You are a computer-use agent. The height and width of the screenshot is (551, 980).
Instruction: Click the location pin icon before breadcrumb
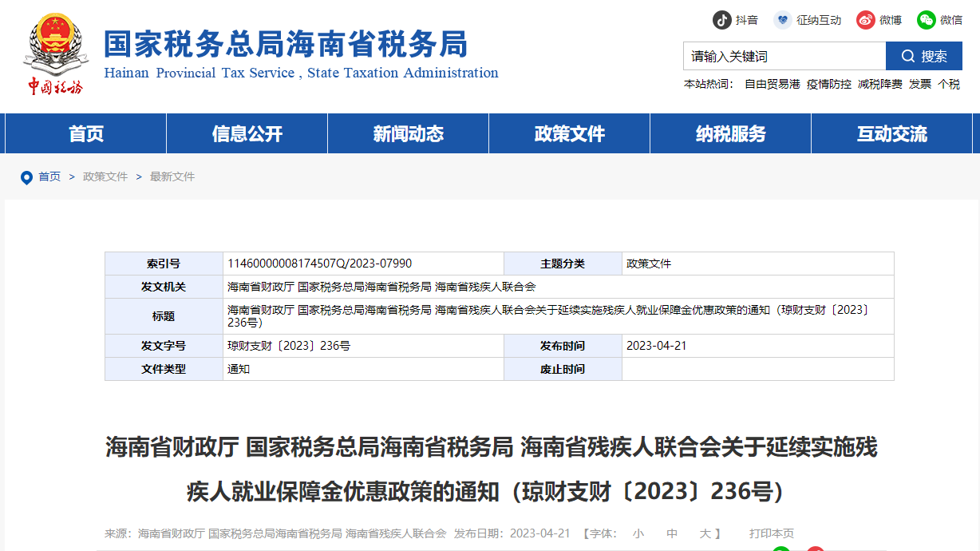click(26, 177)
